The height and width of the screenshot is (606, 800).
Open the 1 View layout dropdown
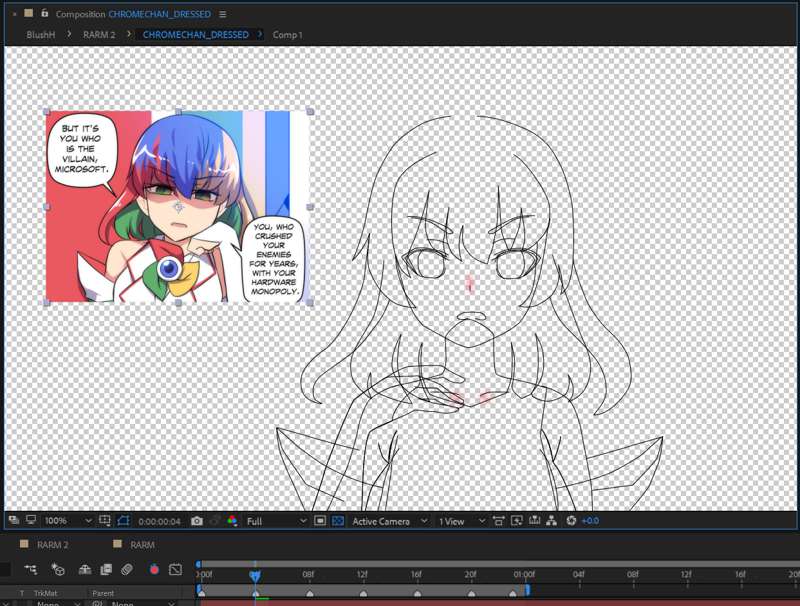pyautogui.click(x=461, y=521)
